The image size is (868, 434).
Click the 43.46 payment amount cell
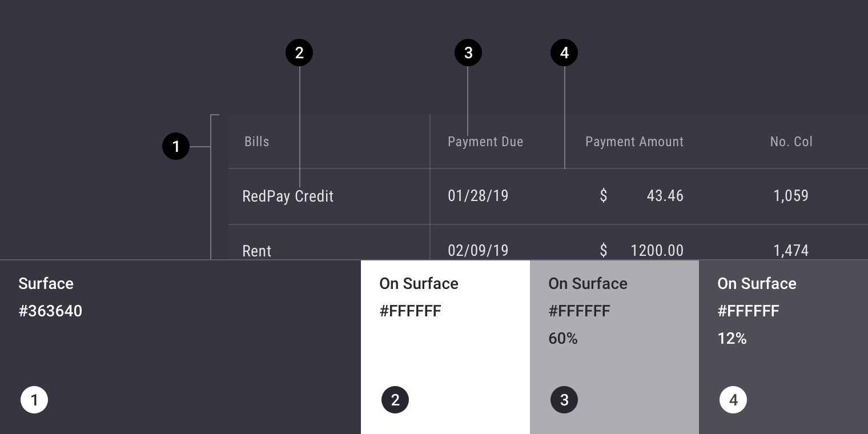click(x=665, y=196)
